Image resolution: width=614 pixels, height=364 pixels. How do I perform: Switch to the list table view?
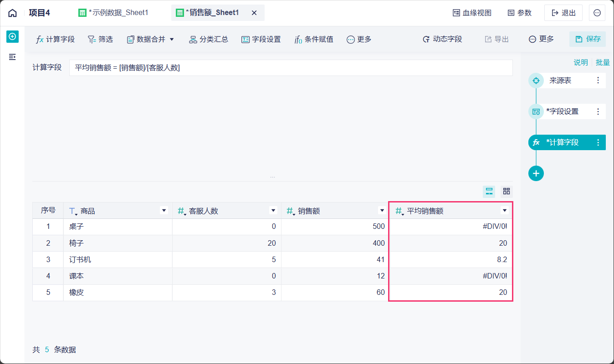(489, 191)
